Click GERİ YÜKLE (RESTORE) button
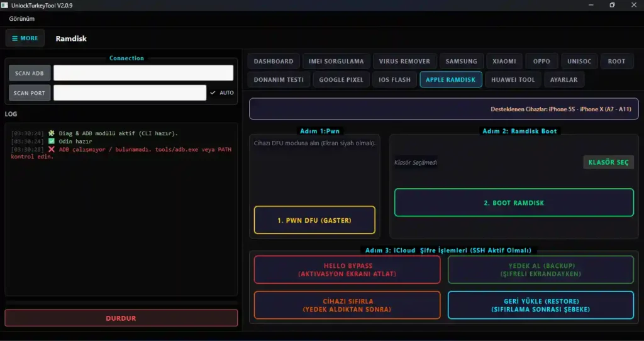Screen dimensions: 644x341 coord(541,305)
